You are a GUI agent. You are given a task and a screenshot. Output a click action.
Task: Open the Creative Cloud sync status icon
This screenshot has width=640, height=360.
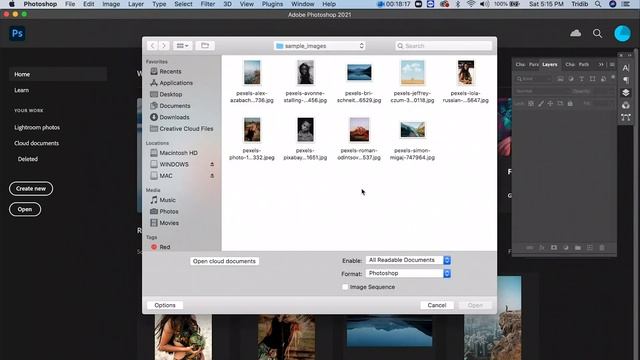[x=576, y=33]
